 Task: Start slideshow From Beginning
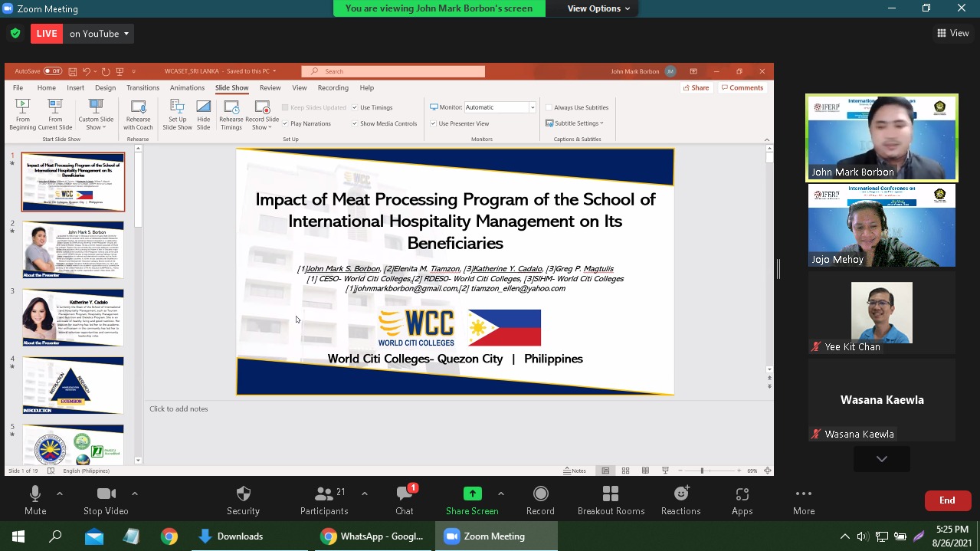point(23,114)
